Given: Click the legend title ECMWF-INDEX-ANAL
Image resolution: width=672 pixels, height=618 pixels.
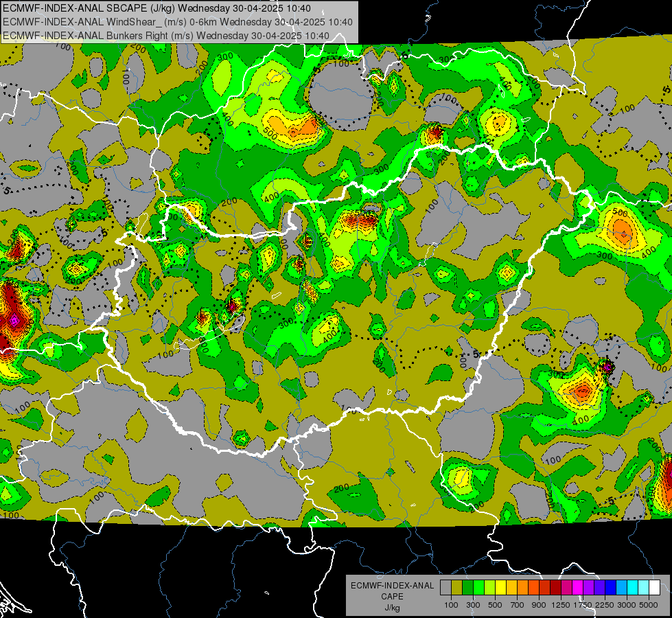Looking at the screenshot, I should (393, 586).
